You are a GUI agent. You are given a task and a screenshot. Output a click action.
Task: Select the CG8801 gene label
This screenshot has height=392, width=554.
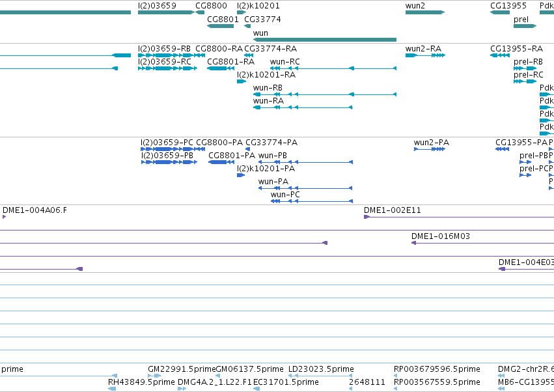(223, 19)
